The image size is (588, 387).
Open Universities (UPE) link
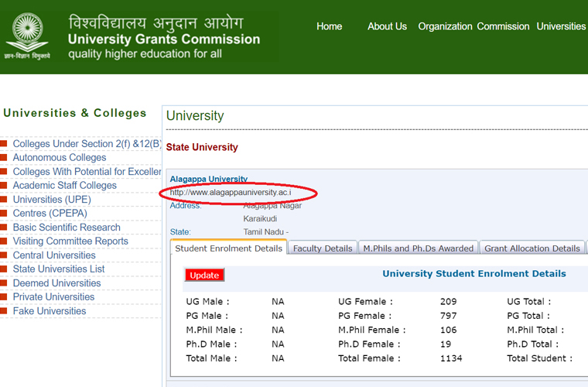point(52,199)
